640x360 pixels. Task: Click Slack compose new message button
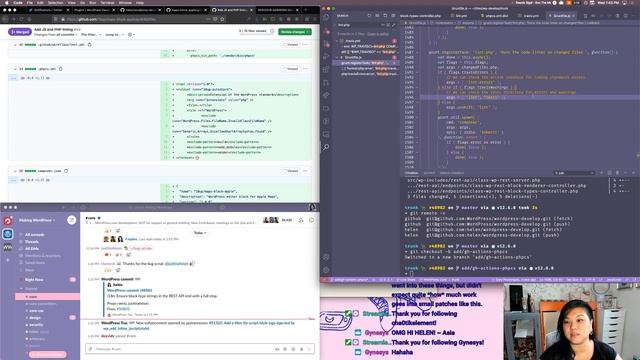click(x=71, y=220)
